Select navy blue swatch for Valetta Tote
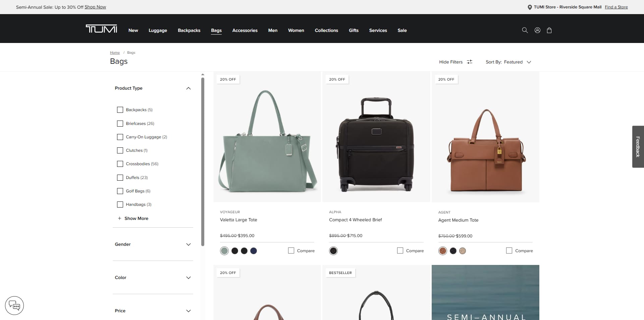The height and width of the screenshot is (320, 644). (x=254, y=251)
